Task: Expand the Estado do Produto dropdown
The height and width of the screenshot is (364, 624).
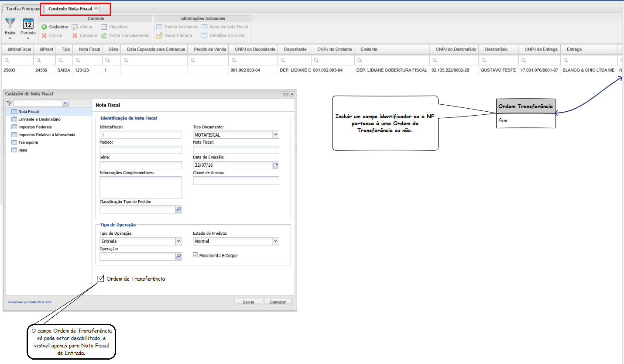Action: click(275, 241)
